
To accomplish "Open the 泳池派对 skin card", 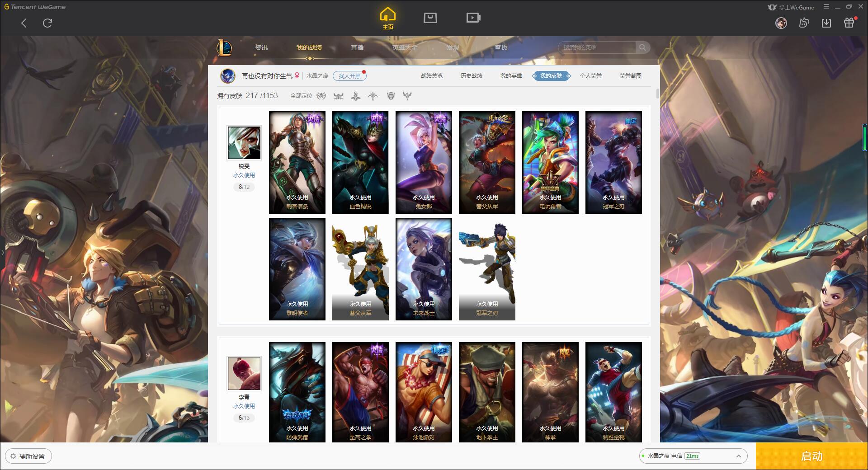I will coord(424,392).
